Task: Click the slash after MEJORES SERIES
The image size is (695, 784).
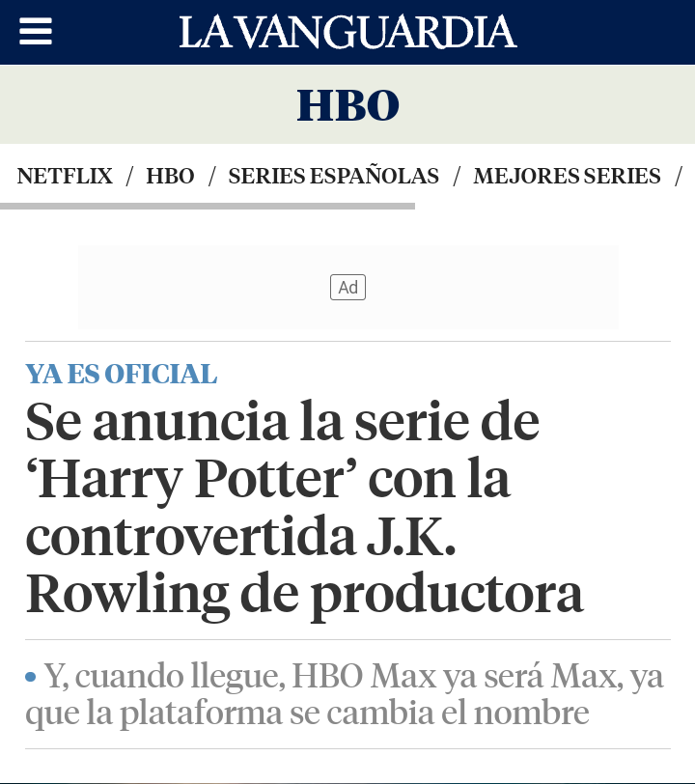Action: click(x=679, y=176)
